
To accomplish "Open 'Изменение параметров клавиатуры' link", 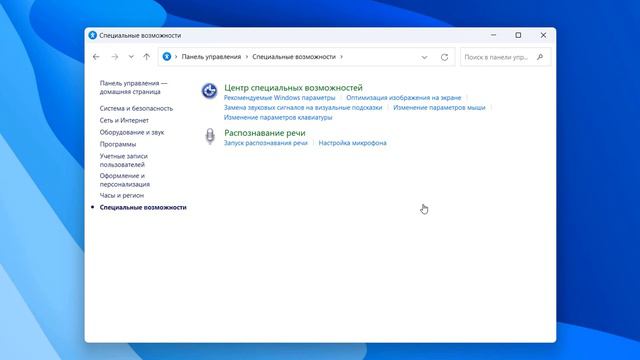I will pos(278,117).
